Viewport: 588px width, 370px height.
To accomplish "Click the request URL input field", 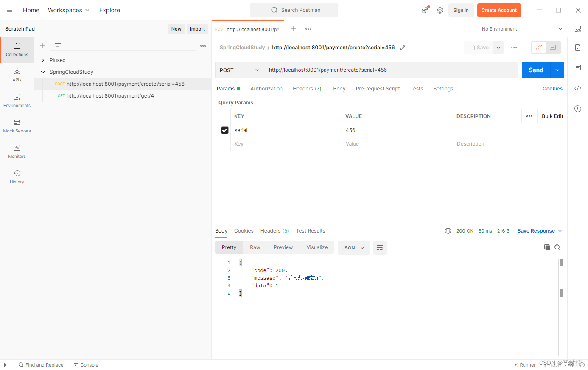I will pyautogui.click(x=391, y=70).
